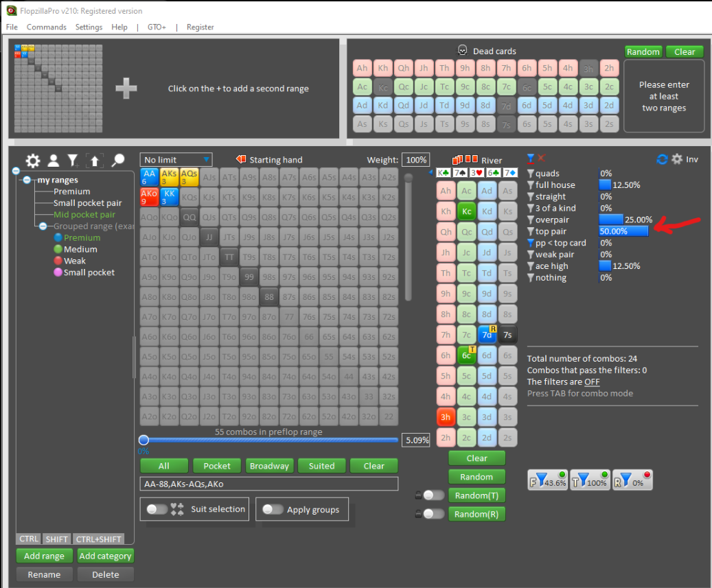Click the Pocket range button
Screen dimensions: 712x588
click(x=216, y=466)
